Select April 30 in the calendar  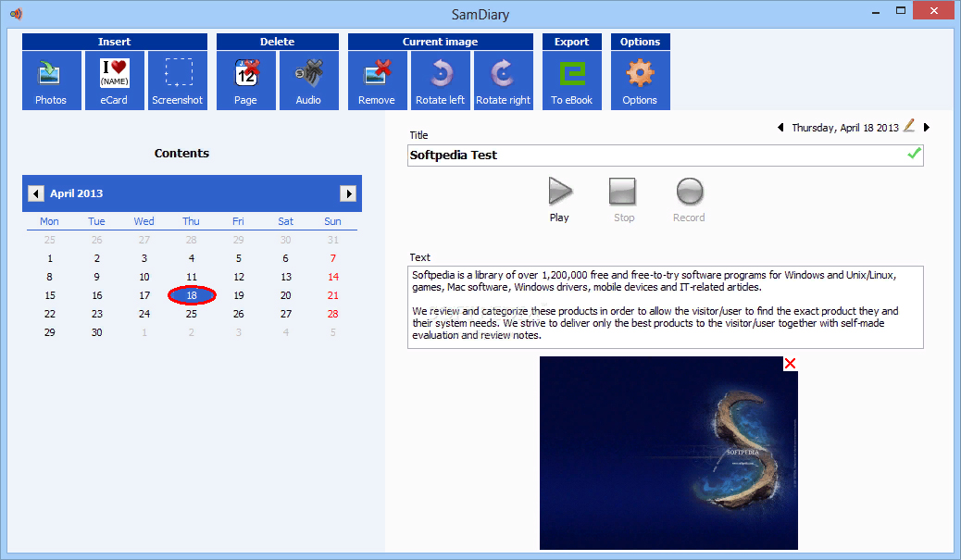click(97, 332)
